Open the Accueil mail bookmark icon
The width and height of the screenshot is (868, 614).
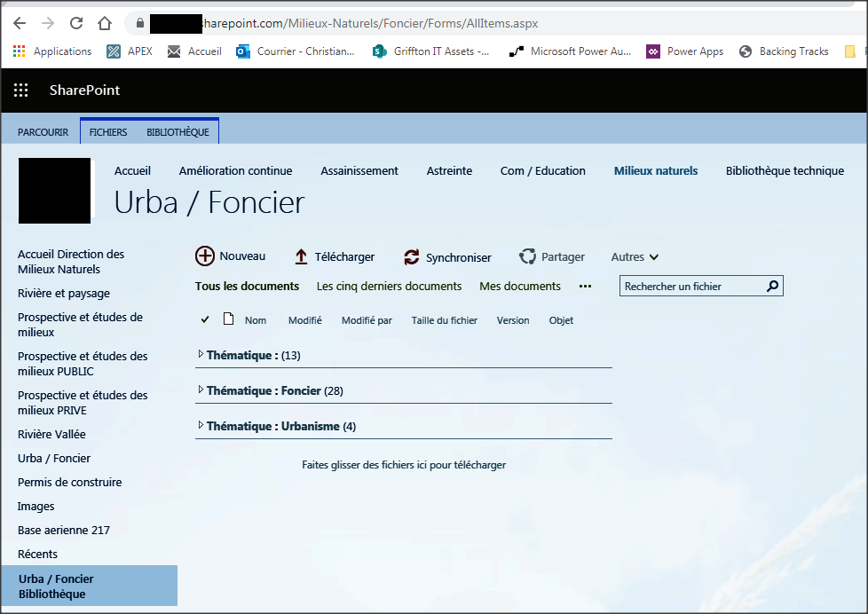click(174, 51)
